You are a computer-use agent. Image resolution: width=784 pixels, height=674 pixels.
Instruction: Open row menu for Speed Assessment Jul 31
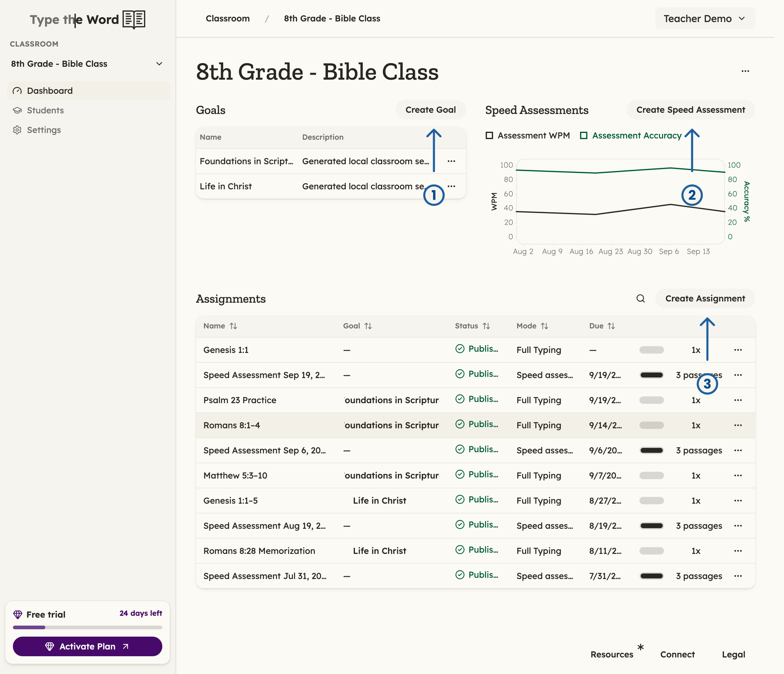pyautogui.click(x=737, y=576)
